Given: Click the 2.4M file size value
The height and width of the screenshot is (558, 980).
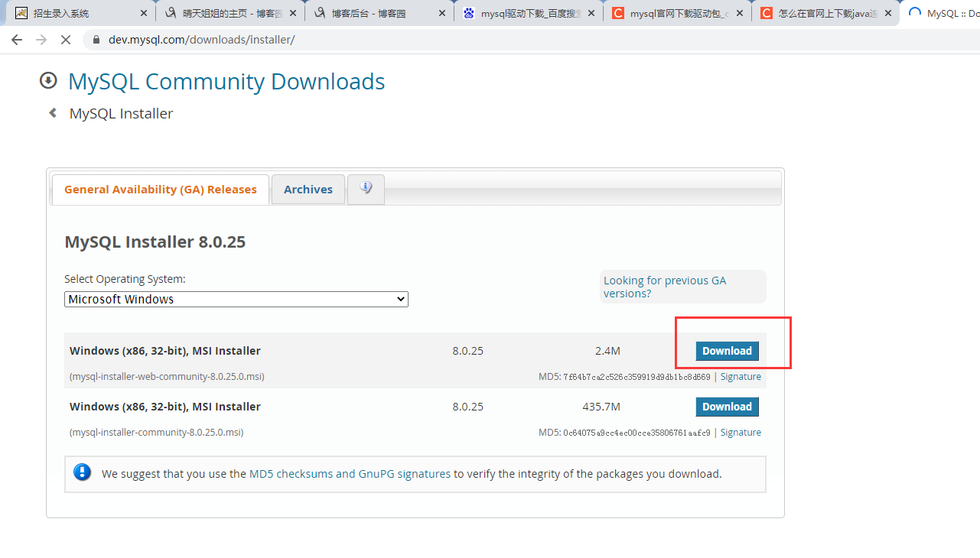Looking at the screenshot, I should [607, 351].
